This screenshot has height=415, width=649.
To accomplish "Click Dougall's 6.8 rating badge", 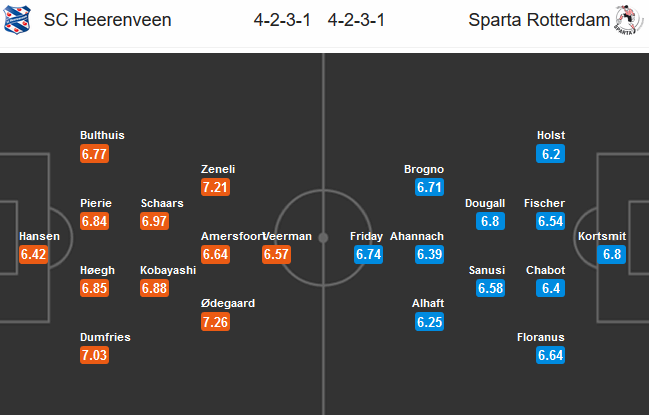I will pyautogui.click(x=490, y=221).
